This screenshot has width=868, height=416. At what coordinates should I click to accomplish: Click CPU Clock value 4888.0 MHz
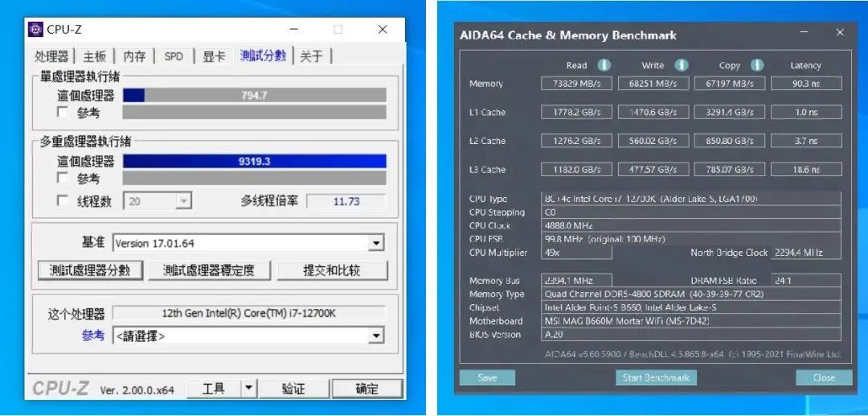[x=691, y=225]
